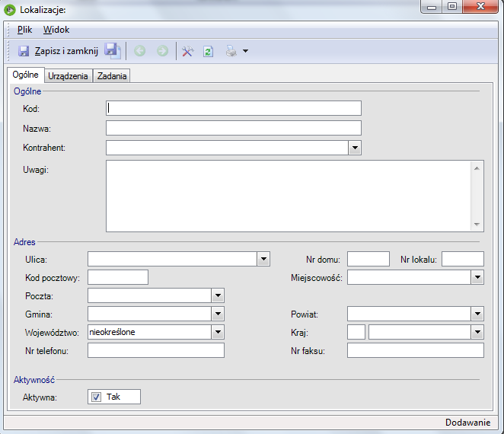Image resolution: width=504 pixels, height=434 pixels.
Task: Expand the Powiat combo box
Action: click(x=477, y=314)
